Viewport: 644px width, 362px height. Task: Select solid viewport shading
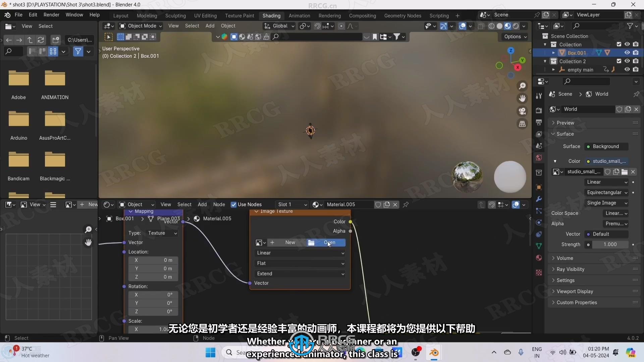[500, 26]
